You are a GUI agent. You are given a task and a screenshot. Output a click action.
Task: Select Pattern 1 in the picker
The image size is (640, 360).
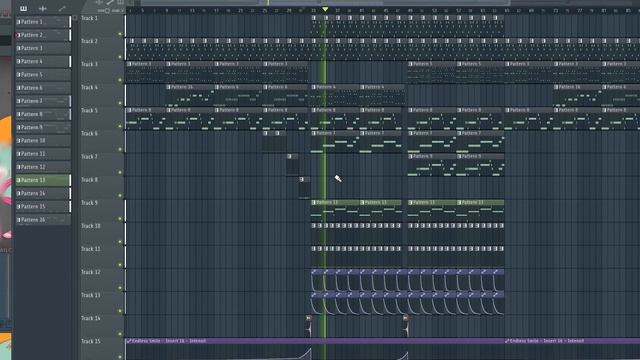point(43,22)
